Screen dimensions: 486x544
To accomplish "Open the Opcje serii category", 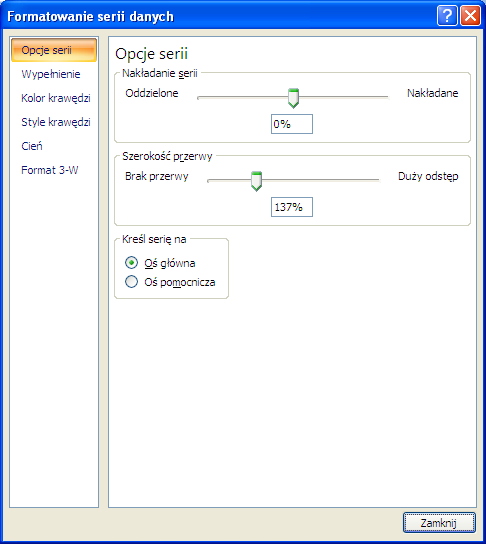I will click(54, 50).
